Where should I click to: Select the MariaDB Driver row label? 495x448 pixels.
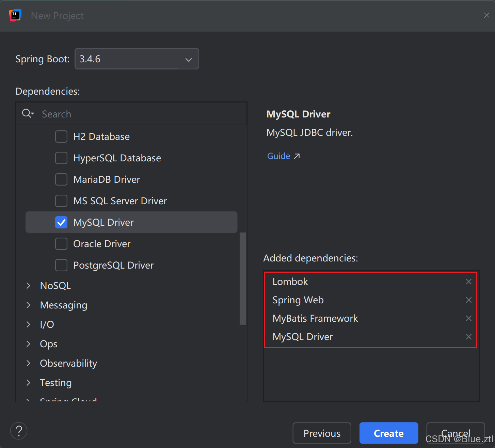pyautogui.click(x=107, y=179)
